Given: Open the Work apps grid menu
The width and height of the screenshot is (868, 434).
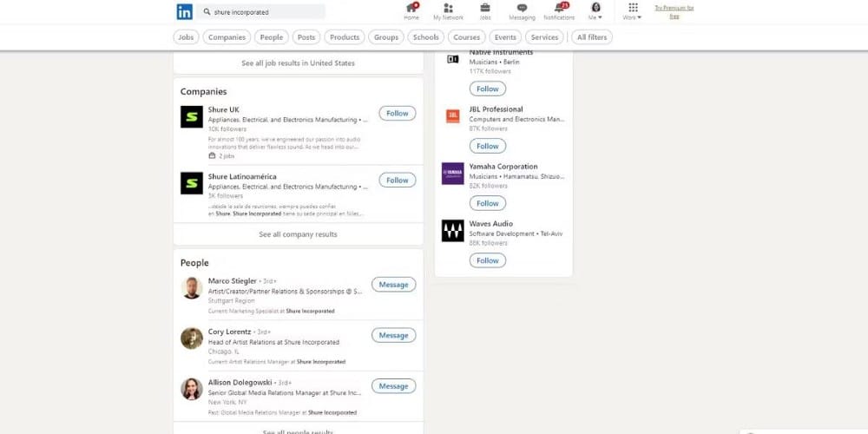Looking at the screenshot, I should tap(633, 11).
